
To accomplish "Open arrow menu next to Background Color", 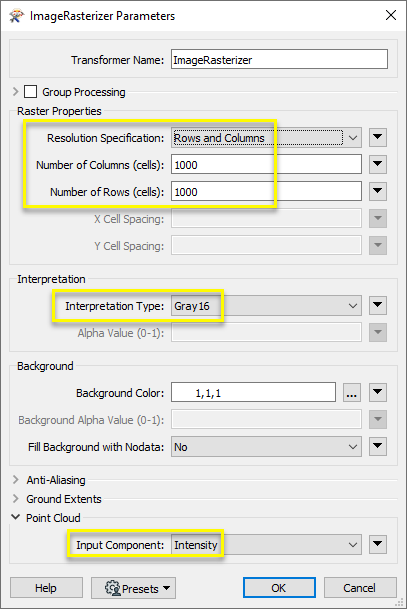I will [377, 393].
